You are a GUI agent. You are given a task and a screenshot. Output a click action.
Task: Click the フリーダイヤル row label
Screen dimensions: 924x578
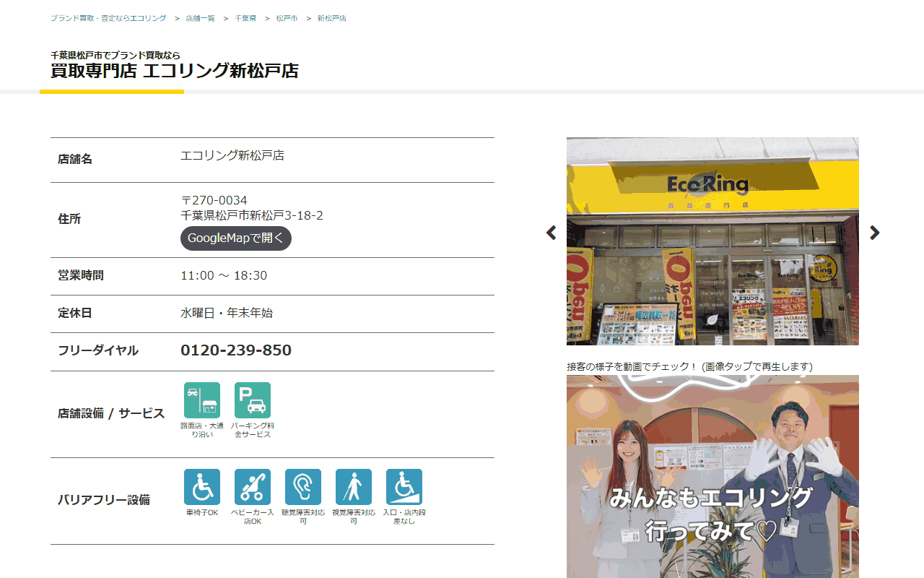(x=98, y=350)
